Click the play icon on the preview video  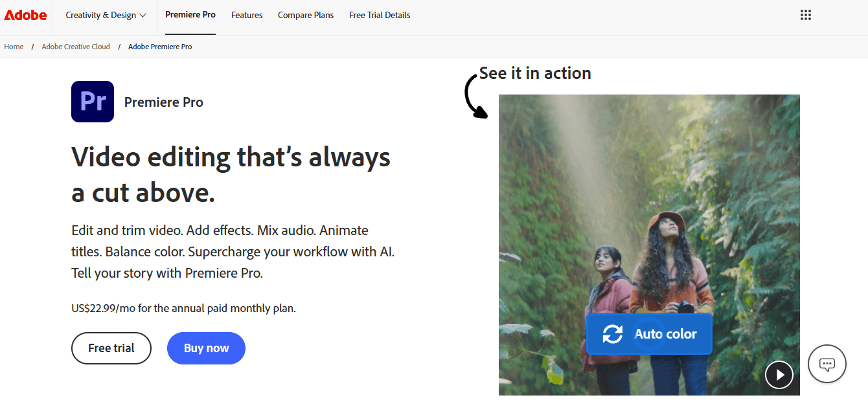pyautogui.click(x=779, y=375)
